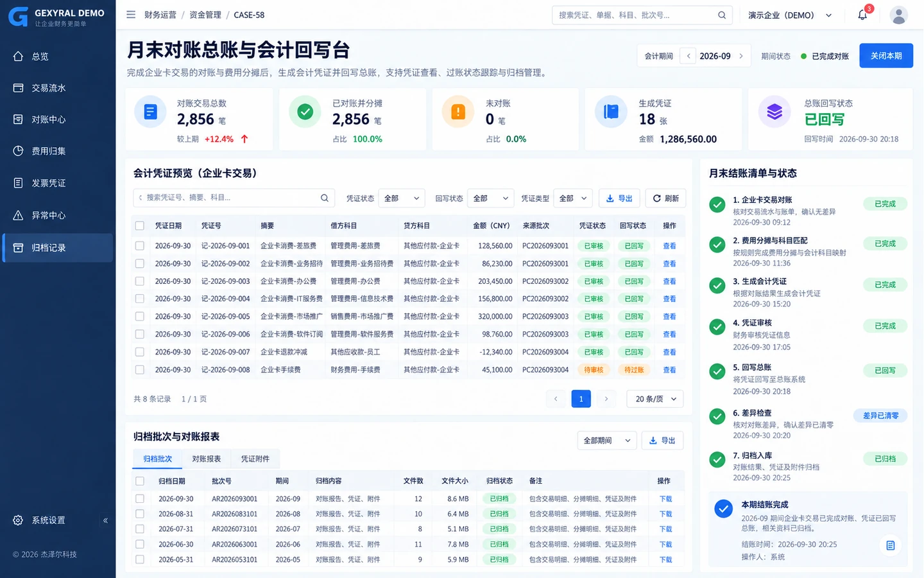Image resolution: width=924 pixels, height=578 pixels.
Task: Open the 回写状态 filter dropdown
Action: (491, 198)
